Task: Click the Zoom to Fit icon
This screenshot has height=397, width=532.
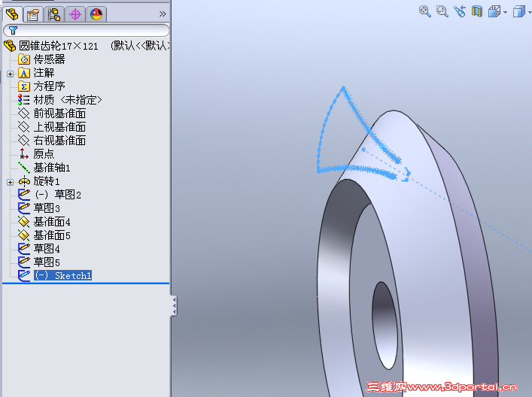Action: point(424,11)
